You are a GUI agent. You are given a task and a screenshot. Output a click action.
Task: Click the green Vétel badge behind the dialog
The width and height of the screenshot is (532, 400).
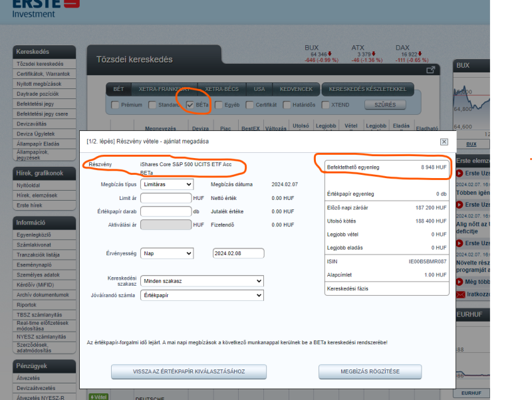point(98,397)
